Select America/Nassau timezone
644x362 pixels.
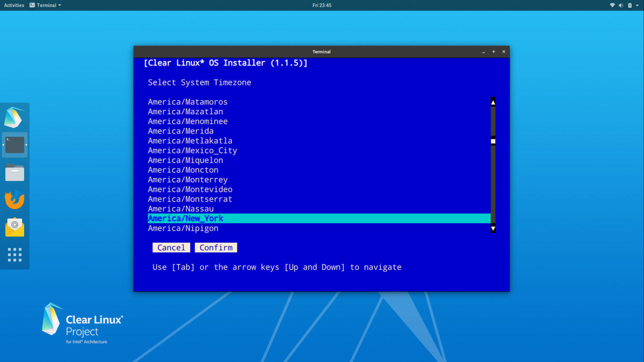319,209
